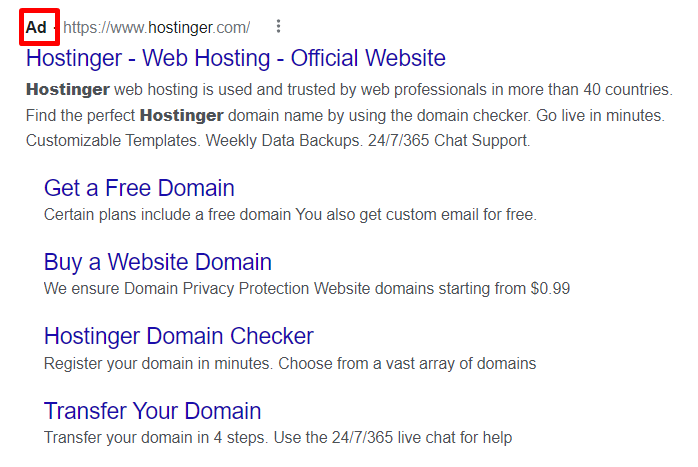Follow the Buy a Website Domain link
The height and width of the screenshot is (467, 698).
[158, 262]
